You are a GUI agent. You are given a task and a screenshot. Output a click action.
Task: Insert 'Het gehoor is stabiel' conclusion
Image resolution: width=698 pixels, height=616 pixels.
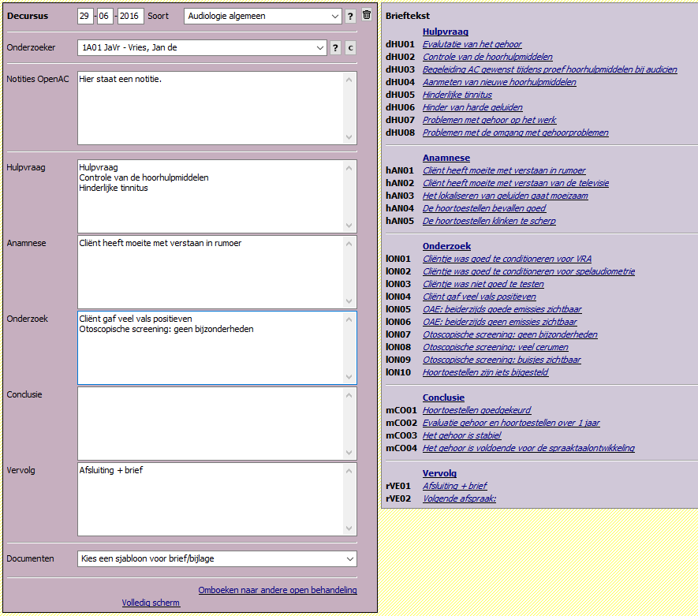click(461, 435)
